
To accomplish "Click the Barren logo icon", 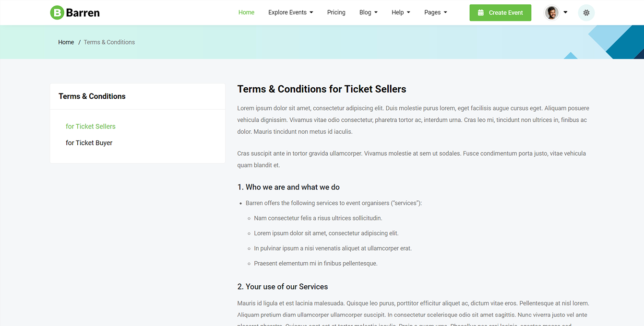I will click(x=57, y=13).
